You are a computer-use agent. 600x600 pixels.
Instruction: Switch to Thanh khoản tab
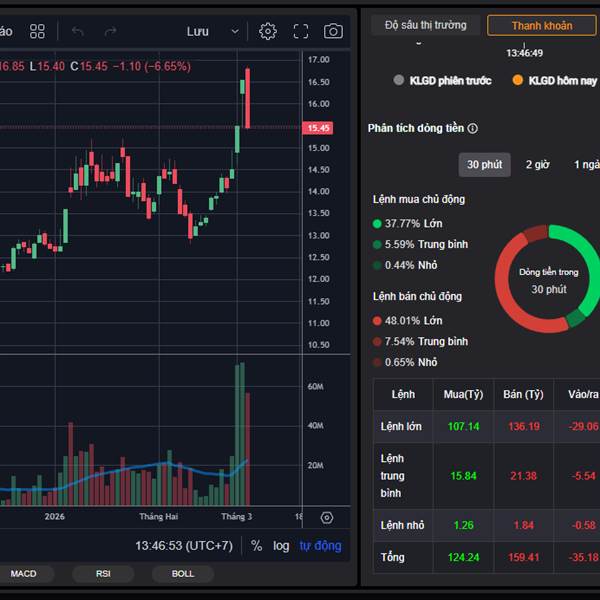(542, 26)
